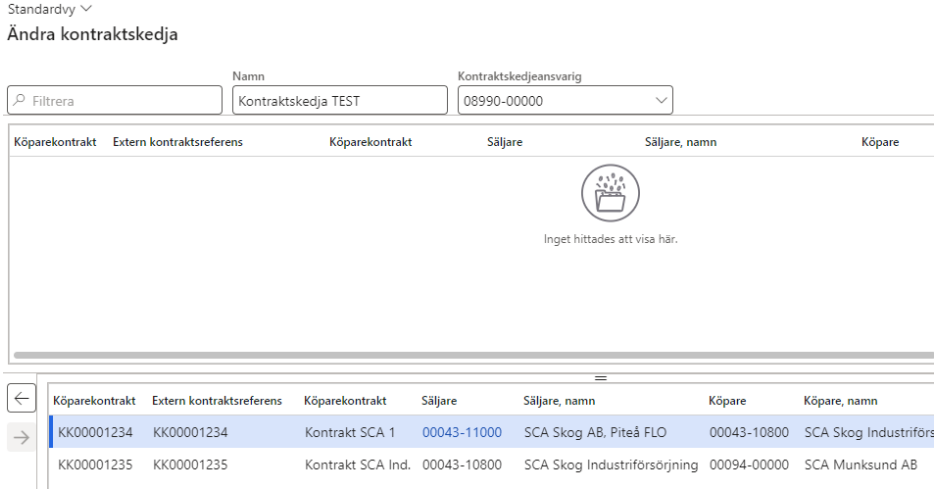This screenshot has width=939, height=499.
Task: Click the SCA Munksund AB buyer cell
Action: [860, 465]
